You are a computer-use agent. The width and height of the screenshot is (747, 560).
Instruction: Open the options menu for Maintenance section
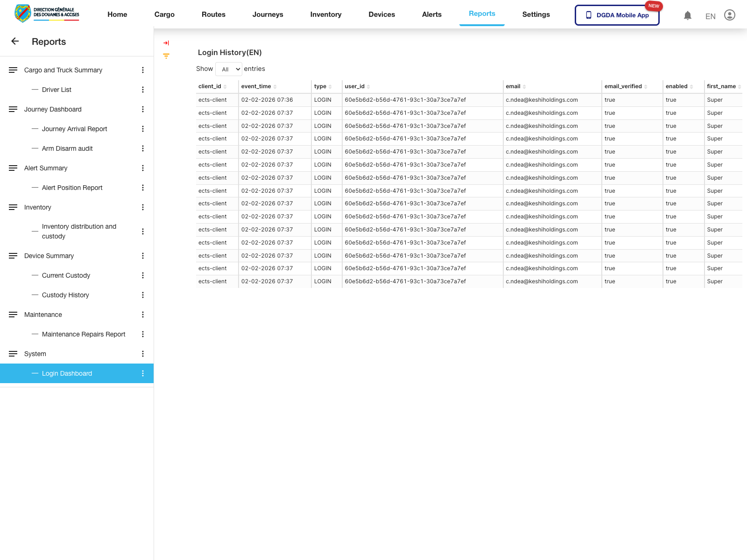[143, 315]
